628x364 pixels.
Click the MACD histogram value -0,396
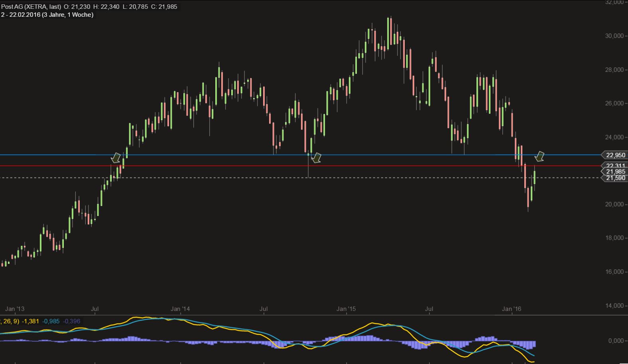pyautogui.click(x=71, y=321)
